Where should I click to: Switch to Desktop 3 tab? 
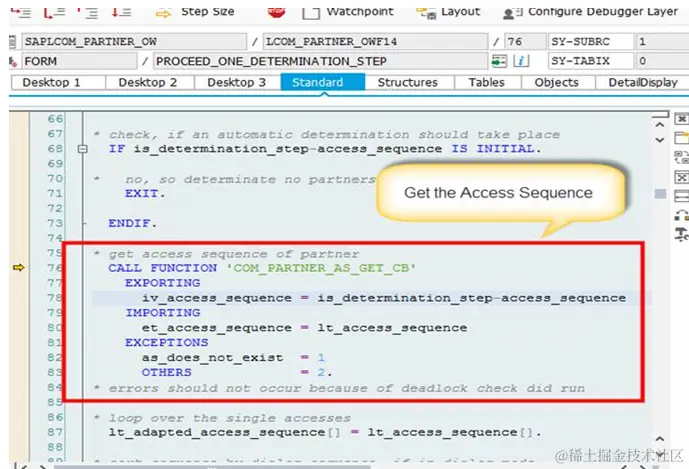(238, 83)
